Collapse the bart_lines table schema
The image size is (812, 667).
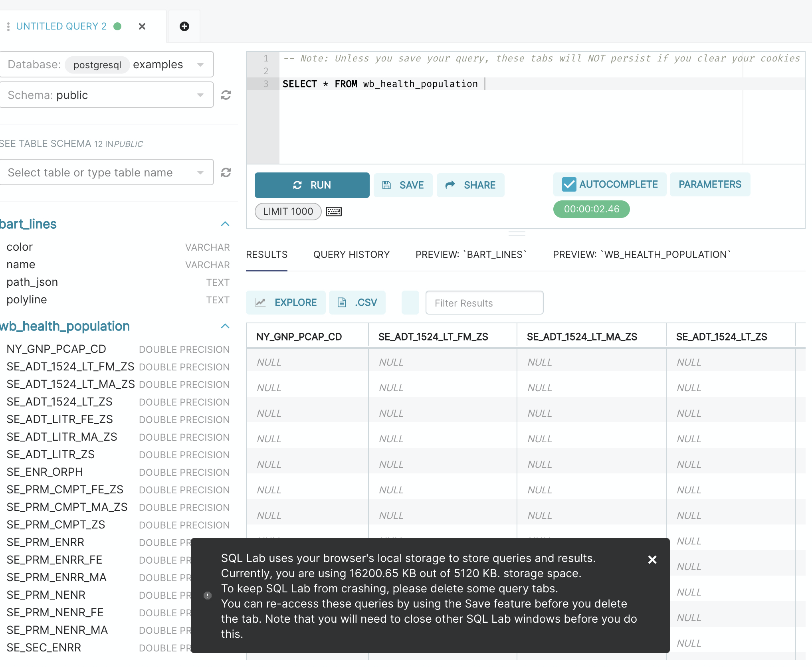click(225, 224)
